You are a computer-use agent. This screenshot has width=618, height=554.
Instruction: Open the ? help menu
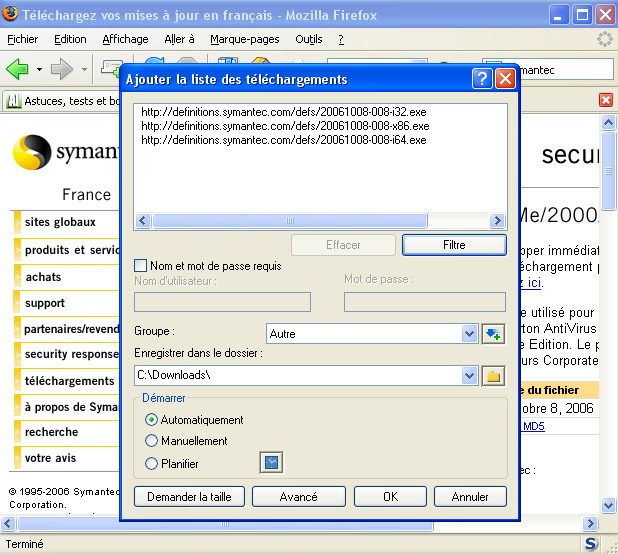tap(341, 39)
